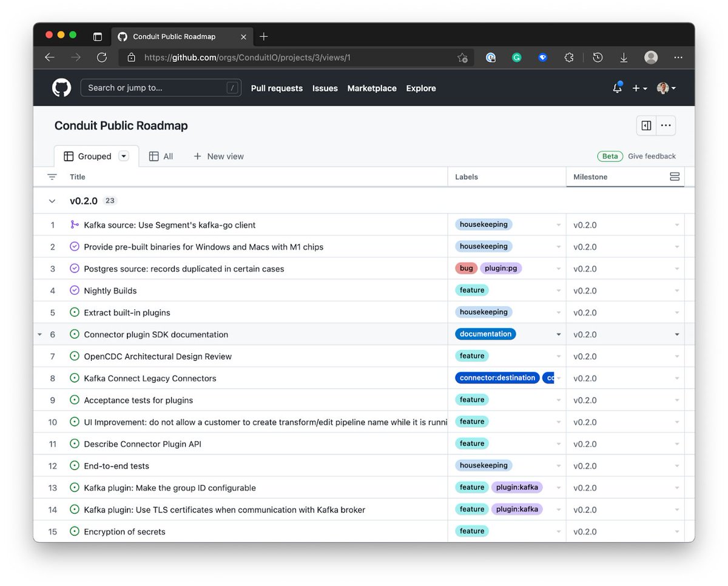Click the GitHub logo home icon
The image size is (728, 586).
61,88
